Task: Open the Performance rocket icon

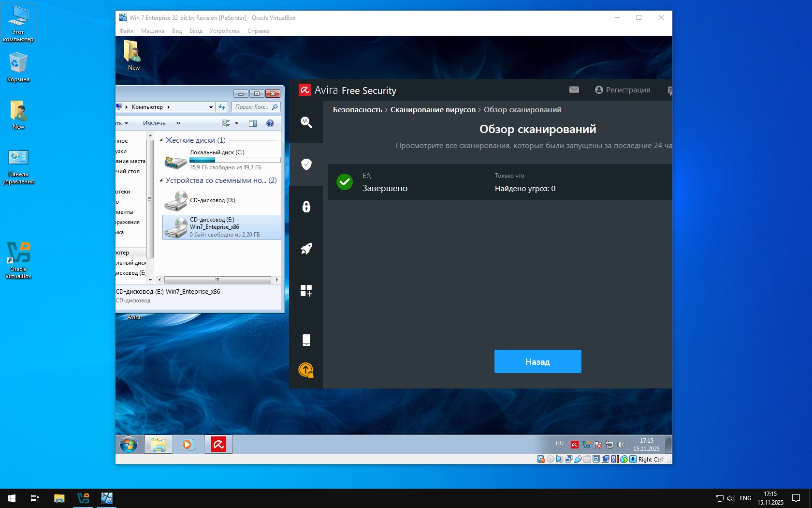Action: (x=306, y=249)
